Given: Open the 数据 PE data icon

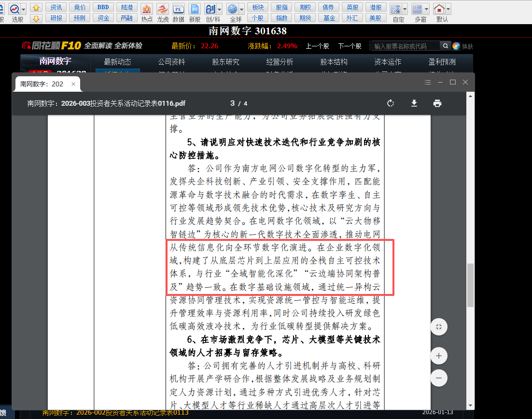Looking at the screenshot, I should click(179, 9).
